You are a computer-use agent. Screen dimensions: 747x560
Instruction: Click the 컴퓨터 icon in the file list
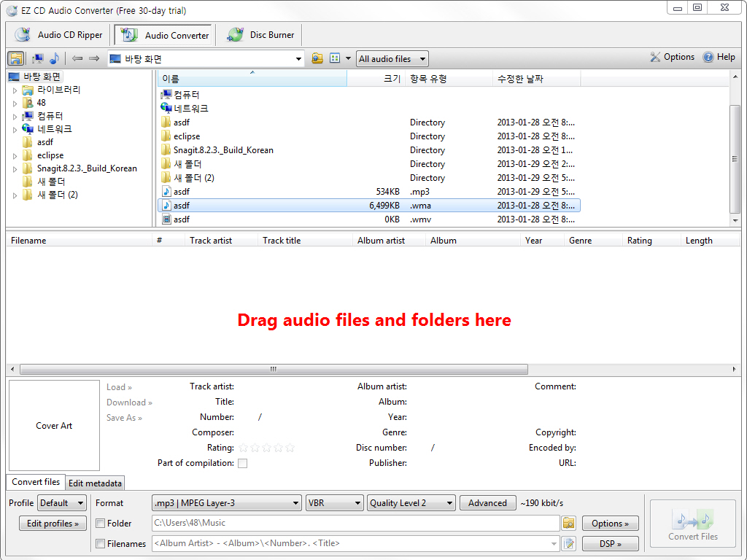(x=166, y=95)
